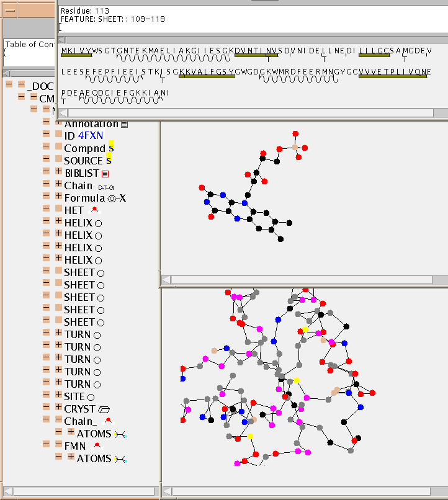Click the molecule icon next to HET
The image size is (448, 500).
94,210
